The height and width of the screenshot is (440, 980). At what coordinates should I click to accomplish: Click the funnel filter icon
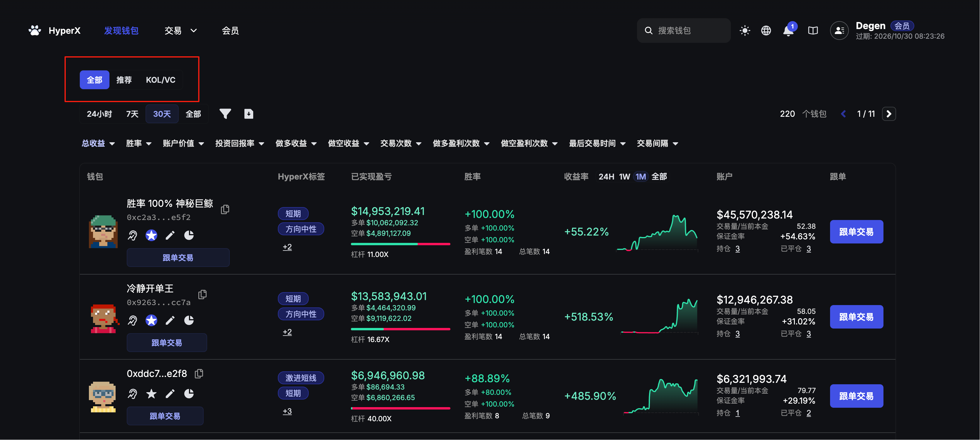225,114
